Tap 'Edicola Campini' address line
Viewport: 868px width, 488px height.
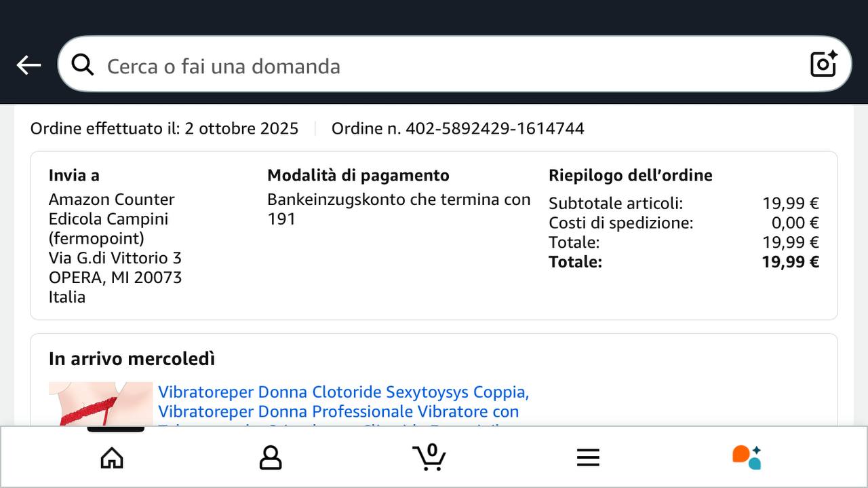point(108,219)
